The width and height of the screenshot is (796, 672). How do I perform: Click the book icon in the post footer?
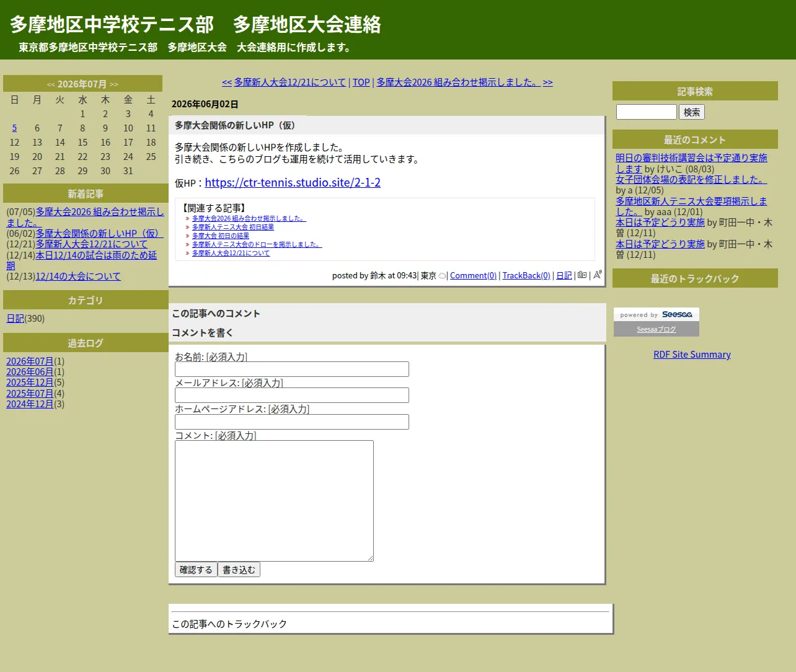pyautogui.click(x=582, y=275)
